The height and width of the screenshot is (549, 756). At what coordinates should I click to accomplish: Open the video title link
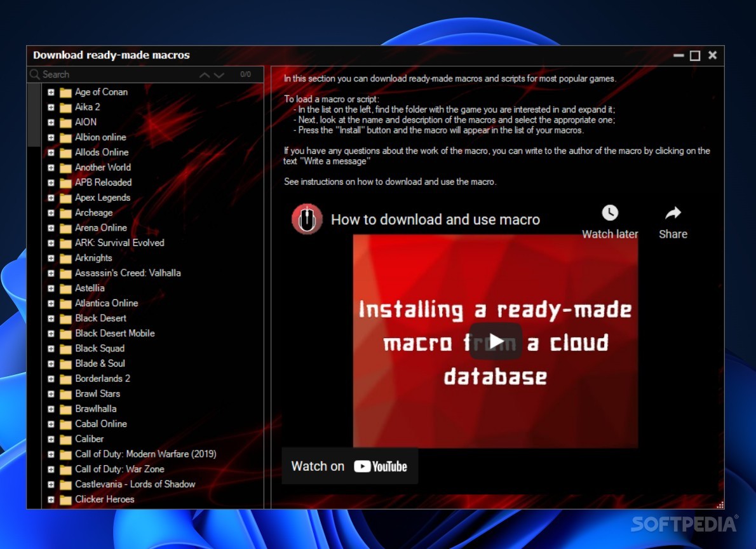point(435,219)
